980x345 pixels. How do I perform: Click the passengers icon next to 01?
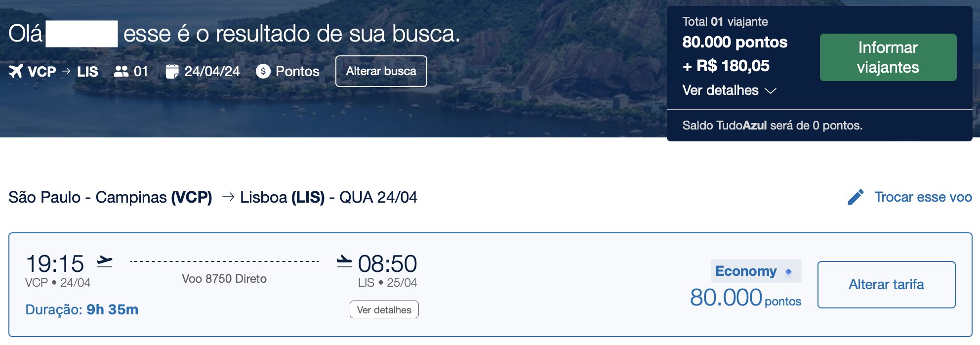[x=121, y=71]
